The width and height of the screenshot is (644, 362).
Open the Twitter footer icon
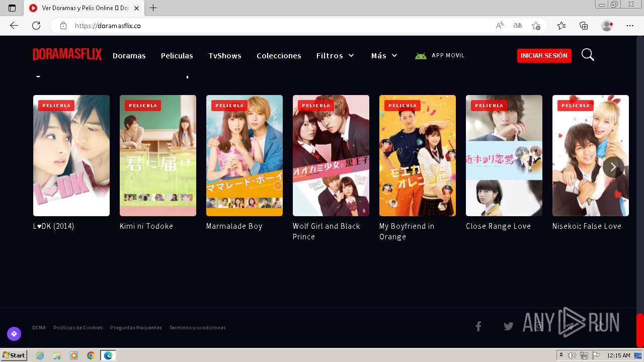coord(509,327)
